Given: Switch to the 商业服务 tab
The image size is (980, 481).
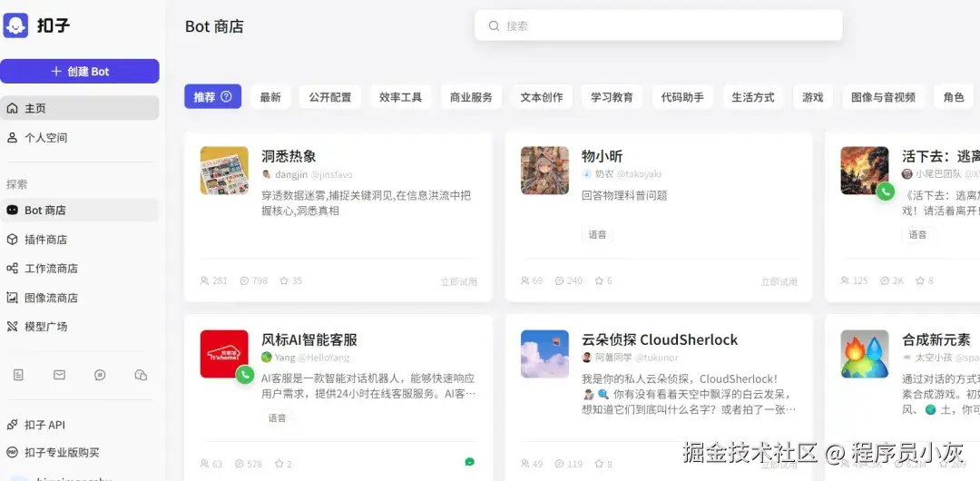Looking at the screenshot, I should (x=471, y=97).
